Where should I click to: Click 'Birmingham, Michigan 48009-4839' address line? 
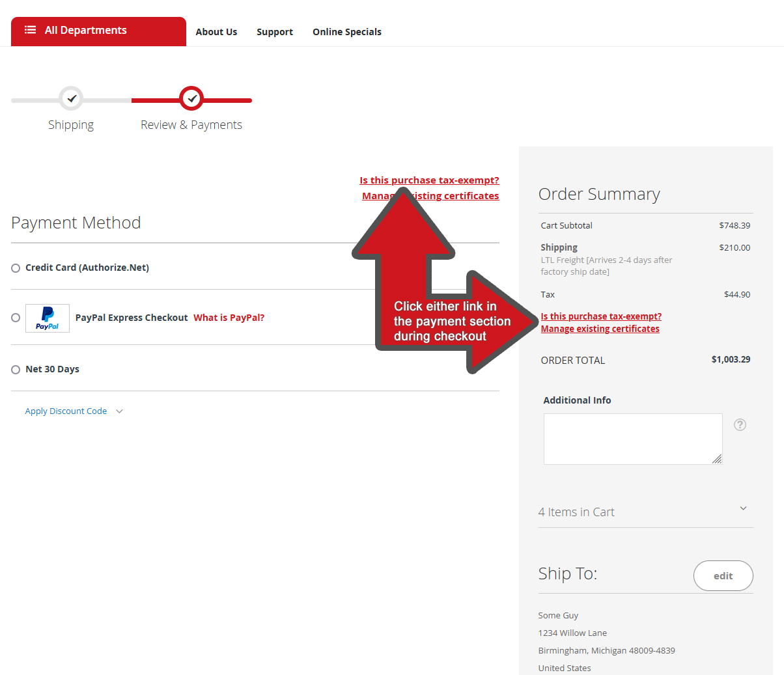(606, 650)
